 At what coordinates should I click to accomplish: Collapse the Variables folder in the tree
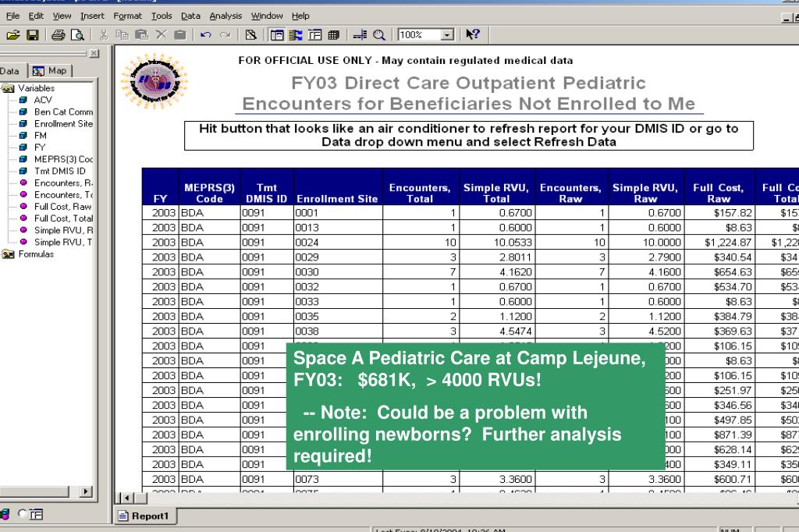click(x=8, y=88)
